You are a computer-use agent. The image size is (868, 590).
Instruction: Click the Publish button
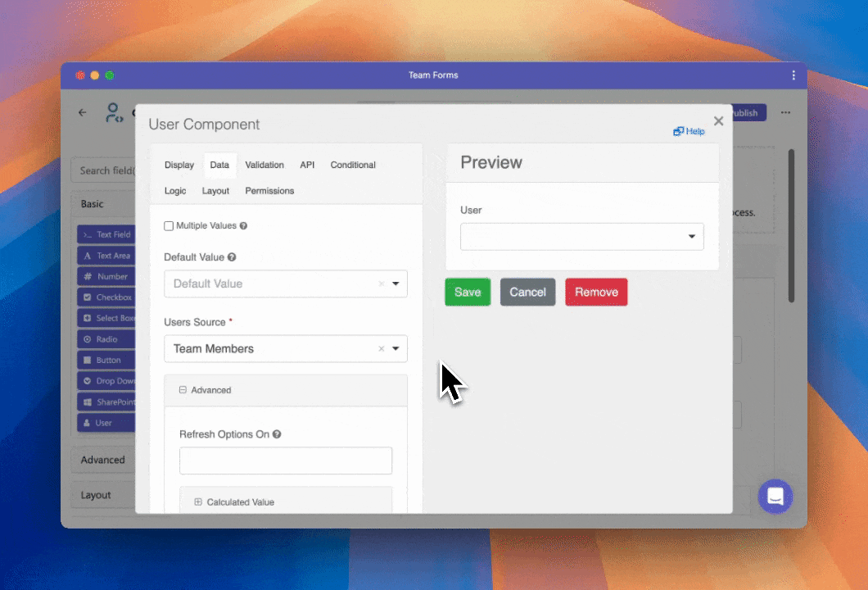[749, 113]
